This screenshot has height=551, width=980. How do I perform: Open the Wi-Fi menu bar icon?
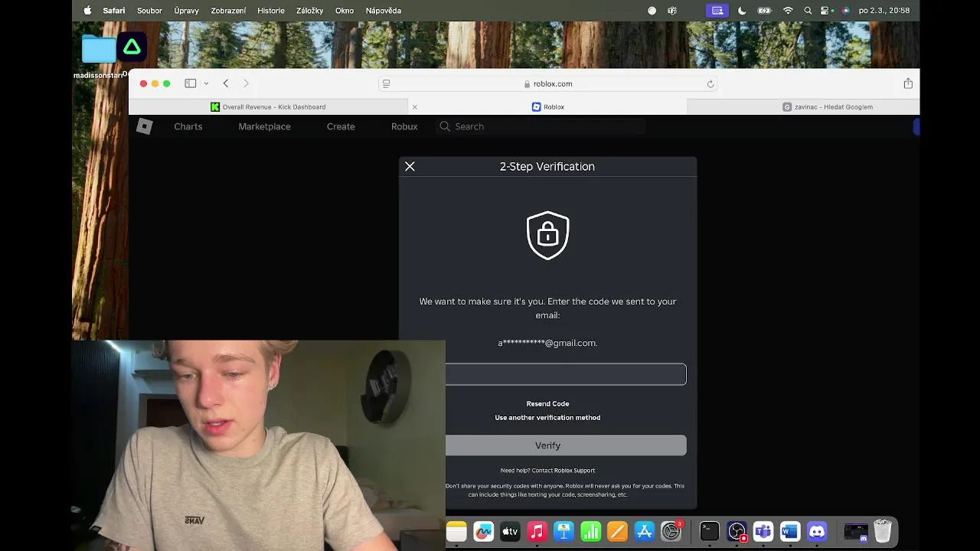pos(788,11)
